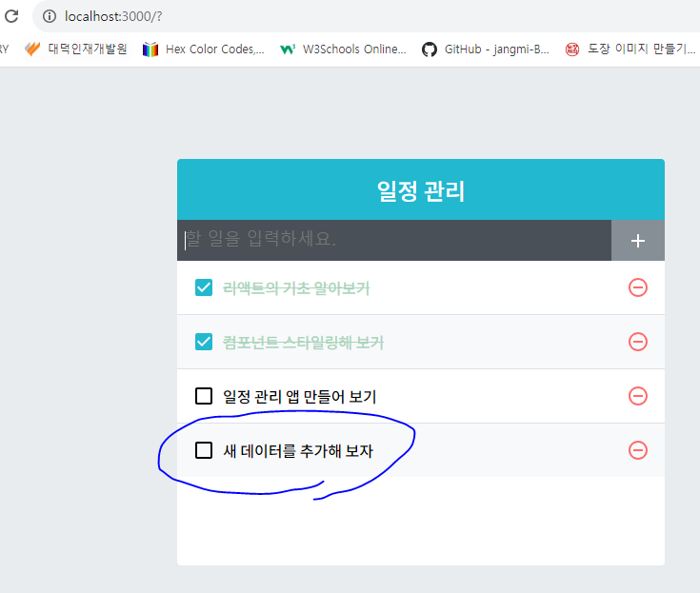The width and height of the screenshot is (700, 593).
Task: Click the 일정 관리 header title
Action: click(x=421, y=191)
